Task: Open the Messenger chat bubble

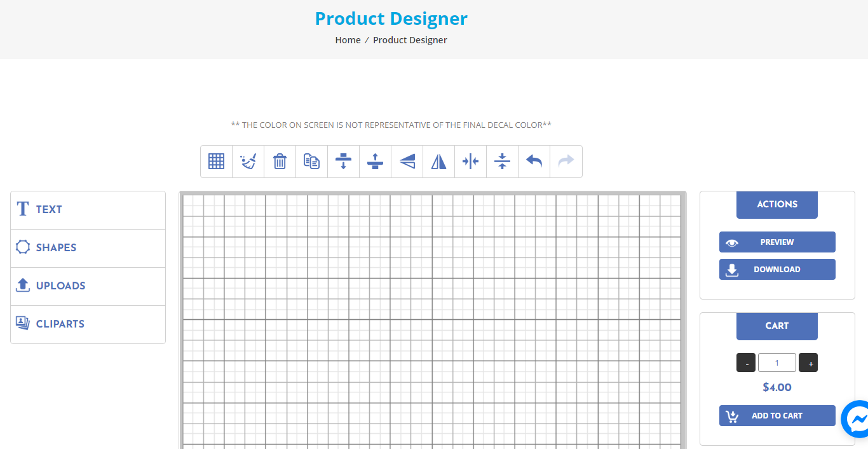Action: 857,418
